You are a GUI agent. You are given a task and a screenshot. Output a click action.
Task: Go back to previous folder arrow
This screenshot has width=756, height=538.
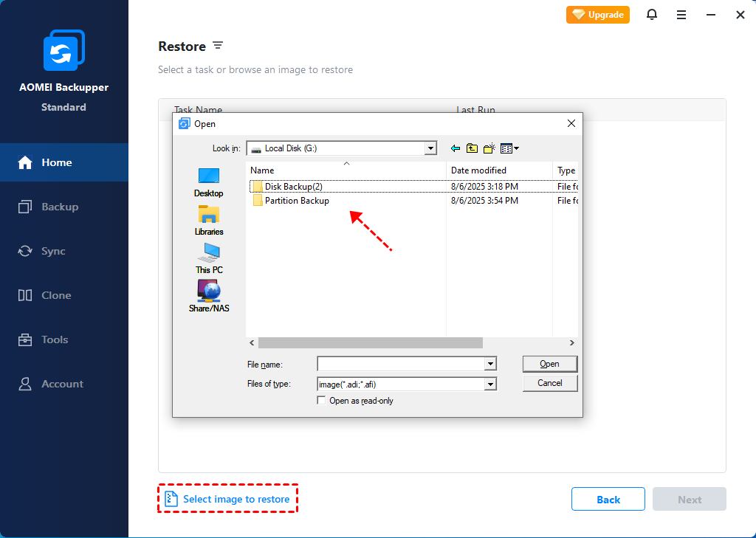455,148
